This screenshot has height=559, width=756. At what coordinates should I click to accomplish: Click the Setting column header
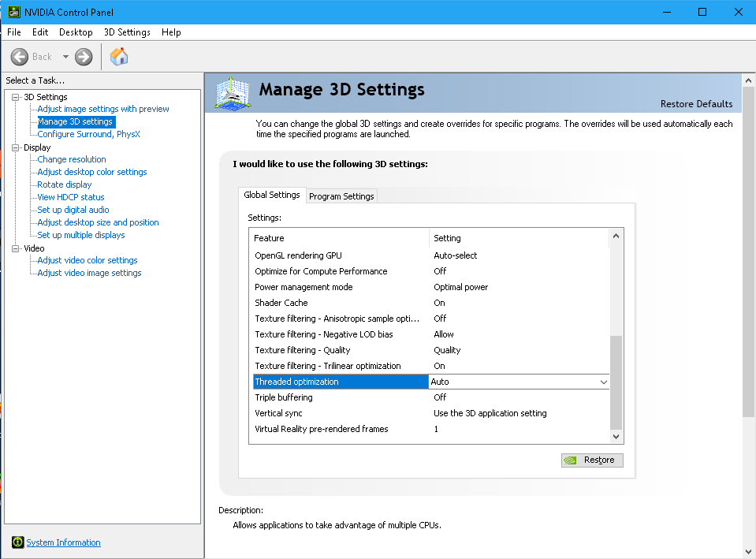520,238
